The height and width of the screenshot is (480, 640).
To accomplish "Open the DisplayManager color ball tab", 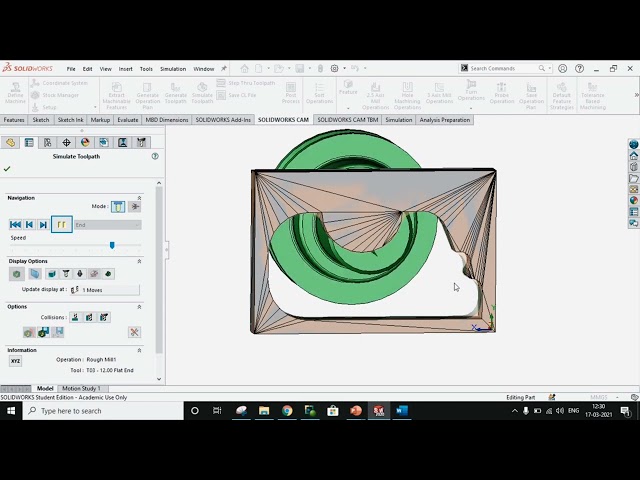I will point(85,142).
